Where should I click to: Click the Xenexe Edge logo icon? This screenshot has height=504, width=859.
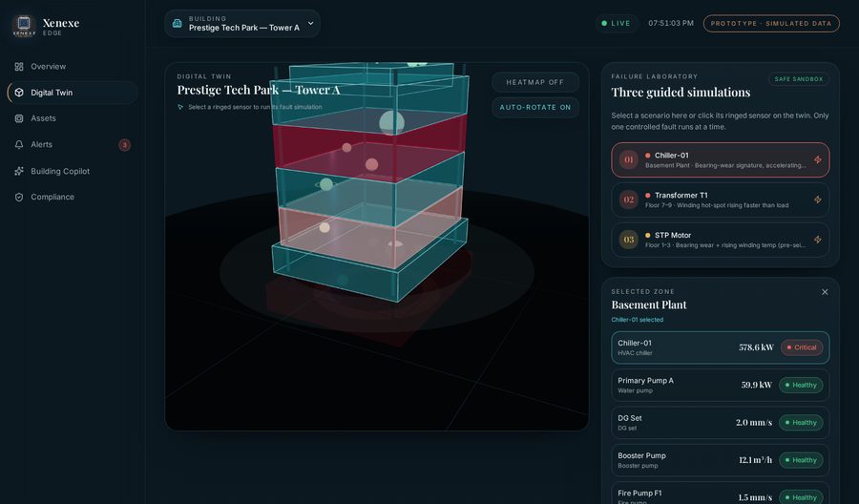[x=24, y=25]
